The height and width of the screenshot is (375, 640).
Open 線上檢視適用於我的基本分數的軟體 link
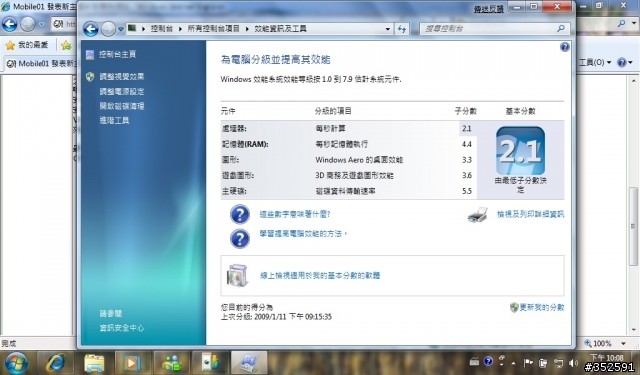(x=320, y=276)
